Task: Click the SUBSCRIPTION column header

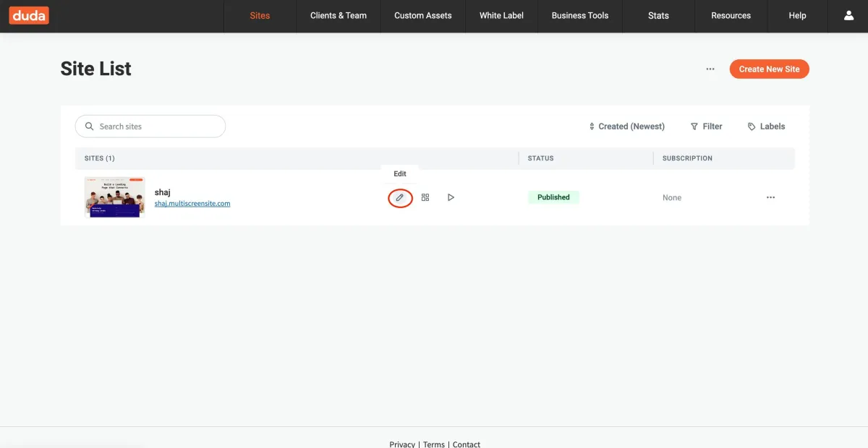Action: (x=687, y=158)
